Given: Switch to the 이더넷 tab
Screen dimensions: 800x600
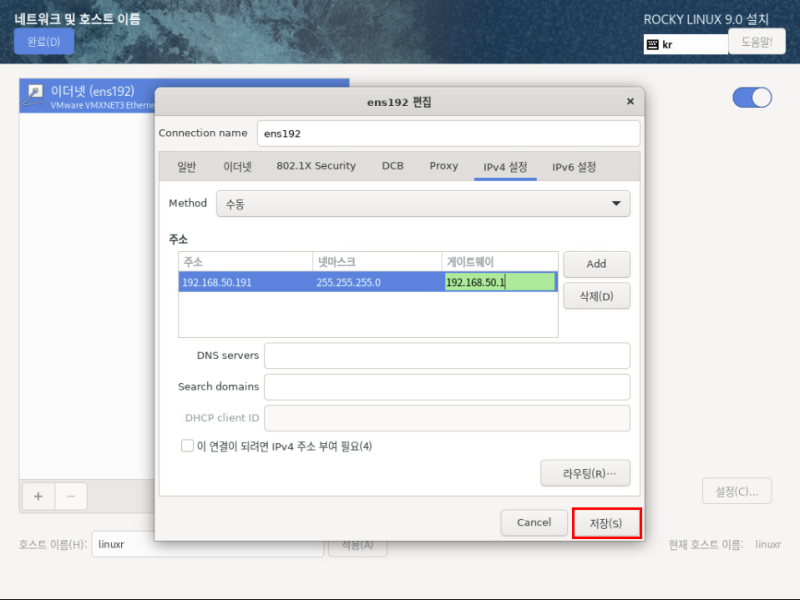Looking at the screenshot, I should coord(237,166).
